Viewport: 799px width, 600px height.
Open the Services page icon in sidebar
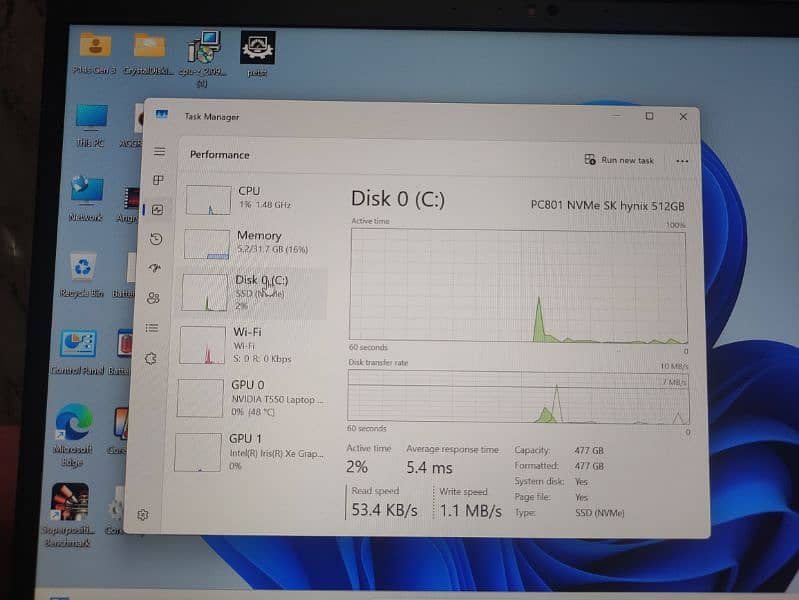[150, 358]
